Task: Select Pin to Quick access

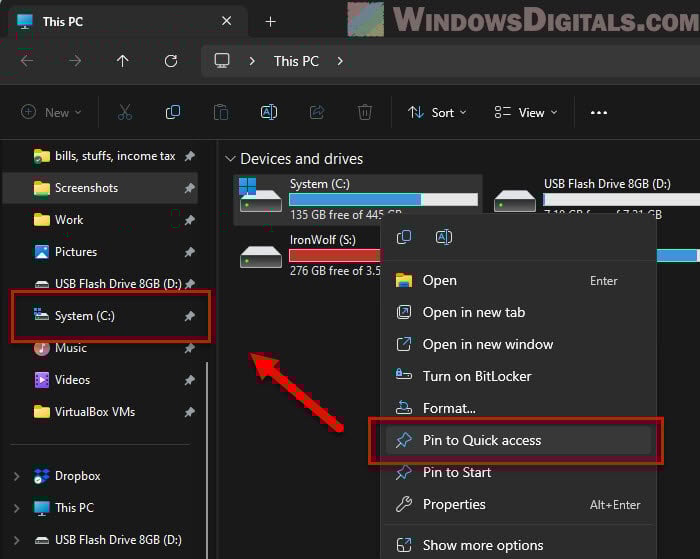Action: (x=518, y=440)
